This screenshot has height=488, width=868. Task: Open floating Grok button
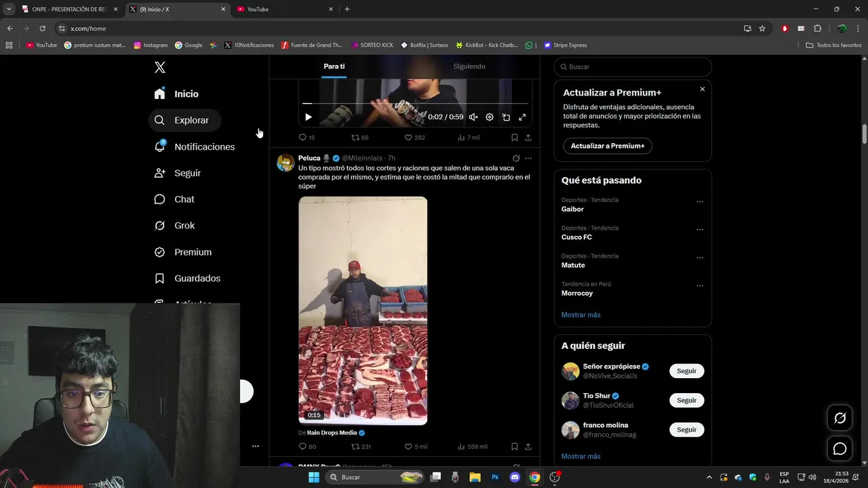(x=840, y=418)
